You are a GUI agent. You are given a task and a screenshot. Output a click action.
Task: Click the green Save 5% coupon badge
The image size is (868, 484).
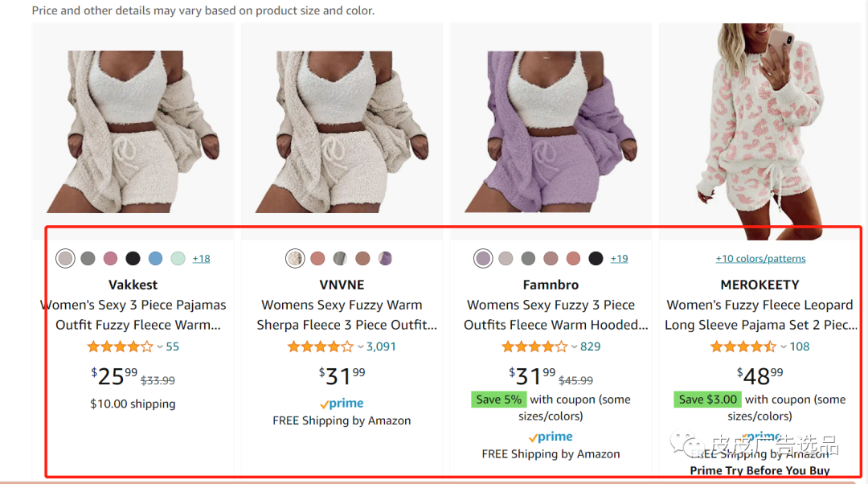coord(498,400)
